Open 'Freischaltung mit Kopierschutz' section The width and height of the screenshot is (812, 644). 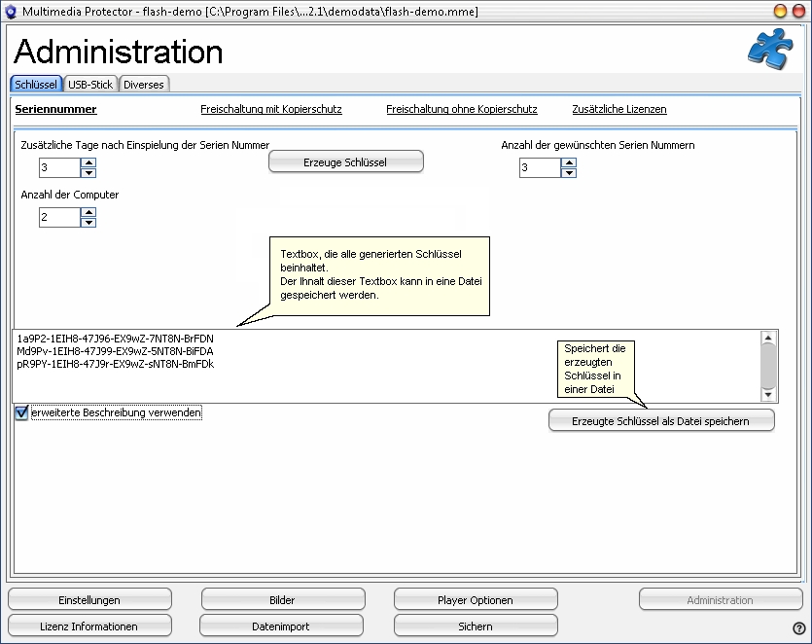270,110
